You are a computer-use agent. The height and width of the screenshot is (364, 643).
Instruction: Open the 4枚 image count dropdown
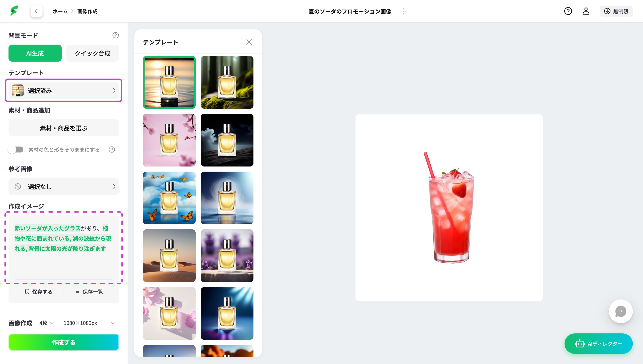point(47,323)
